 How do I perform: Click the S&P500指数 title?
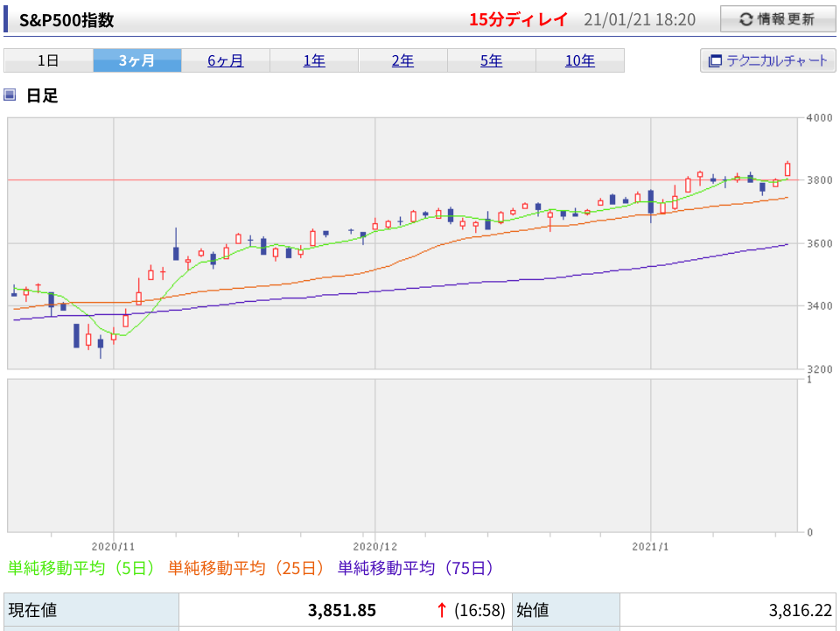(66, 20)
